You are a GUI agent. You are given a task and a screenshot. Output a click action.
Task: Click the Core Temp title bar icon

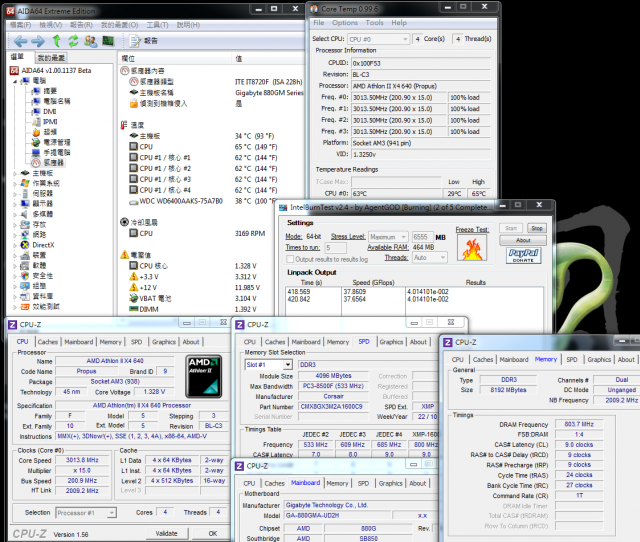point(314,9)
